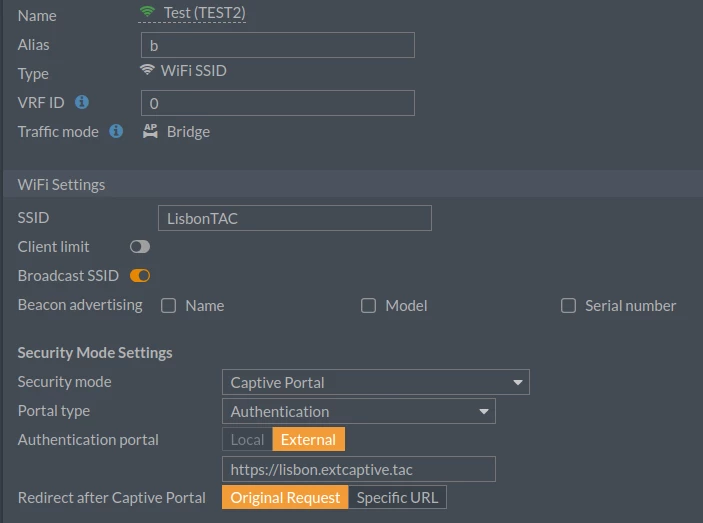The width and height of the screenshot is (703, 523).
Task: Open Traffic mode info tooltip icon
Action: 116,131
